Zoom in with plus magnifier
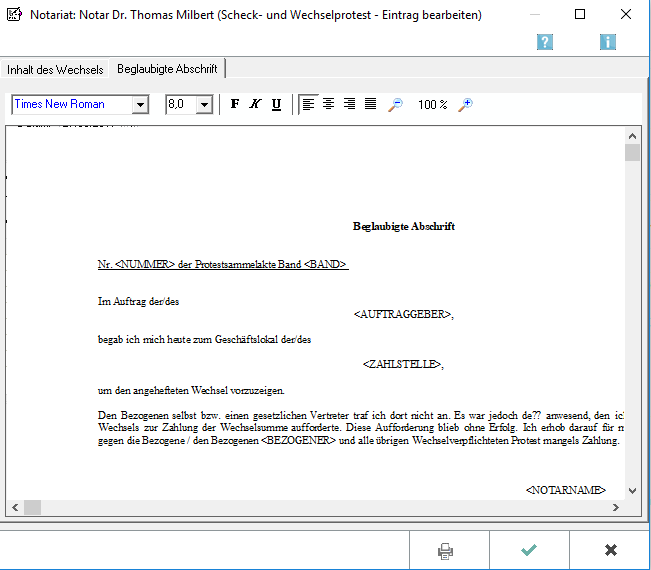This screenshot has height=570, width=651. (x=466, y=104)
